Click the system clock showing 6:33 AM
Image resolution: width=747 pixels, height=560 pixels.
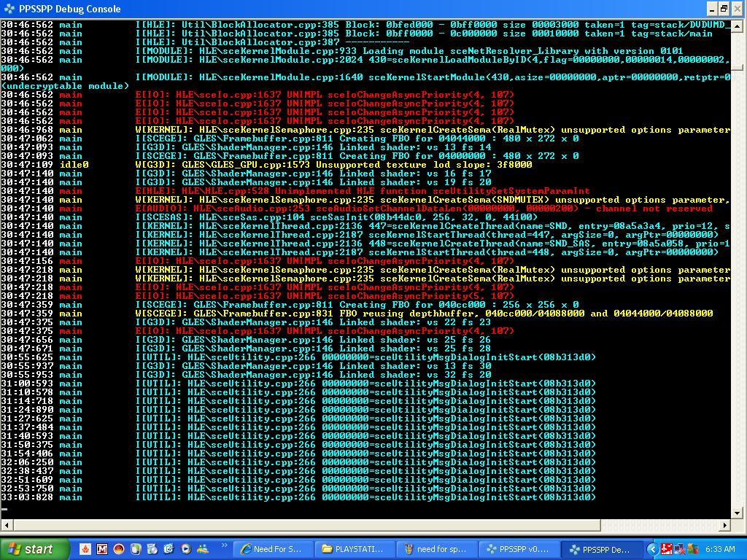pos(720,549)
